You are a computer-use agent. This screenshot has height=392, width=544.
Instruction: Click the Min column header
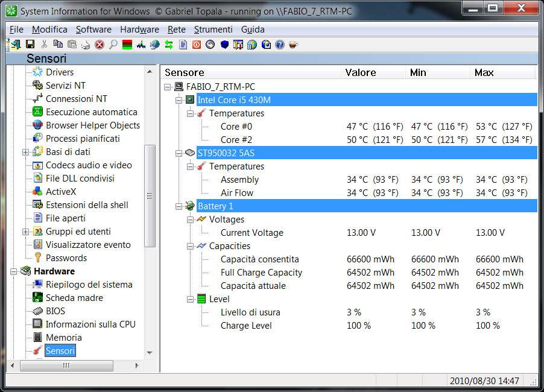pyautogui.click(x=438, y=72)
